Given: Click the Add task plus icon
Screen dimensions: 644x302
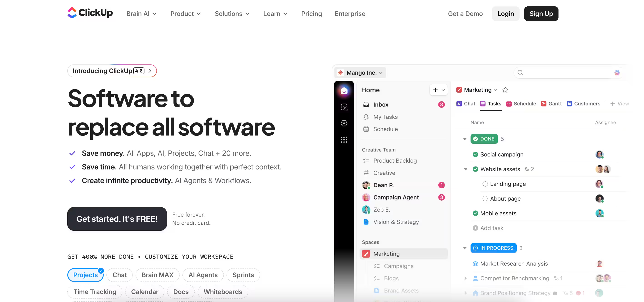Looking at the screenshot, I should pyautogui.click(x=475, y=228).
